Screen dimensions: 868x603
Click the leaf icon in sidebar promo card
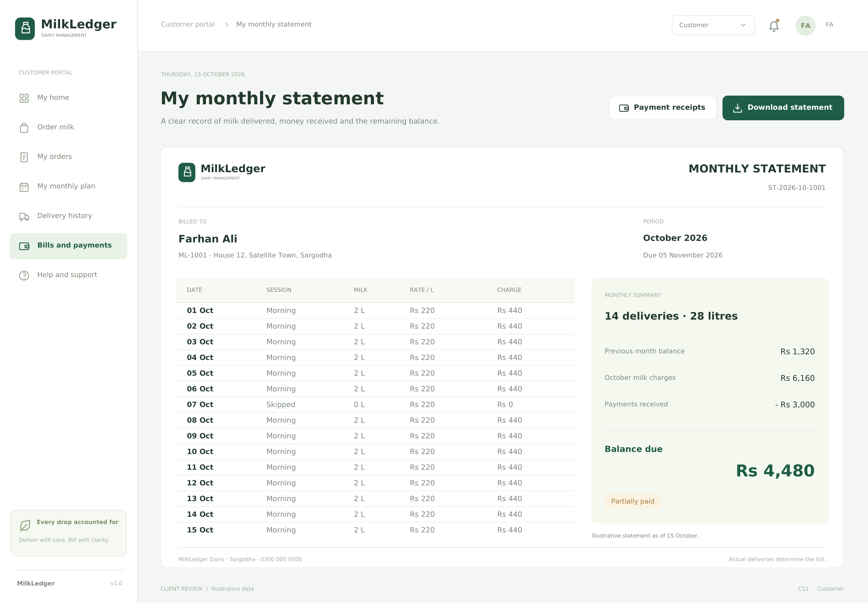click(x=25, y=525)
